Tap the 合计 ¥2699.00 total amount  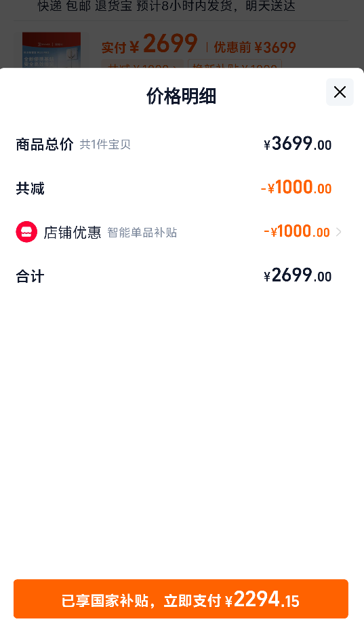click(x=298, y=275)
